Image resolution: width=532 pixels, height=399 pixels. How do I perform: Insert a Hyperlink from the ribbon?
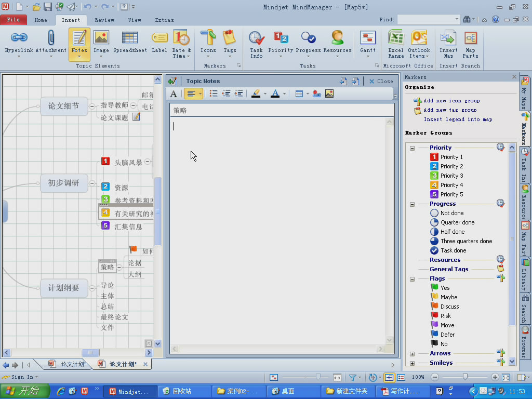click(19, 44)
